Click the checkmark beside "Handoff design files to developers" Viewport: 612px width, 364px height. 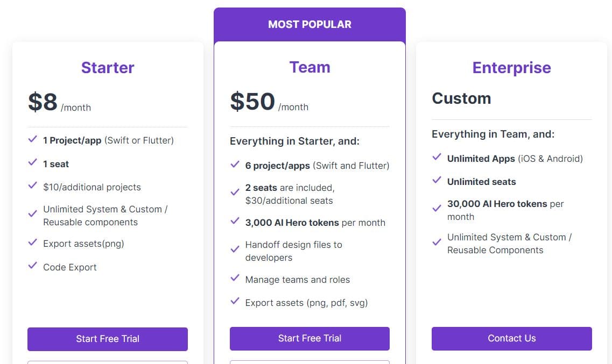coord(235,248)
